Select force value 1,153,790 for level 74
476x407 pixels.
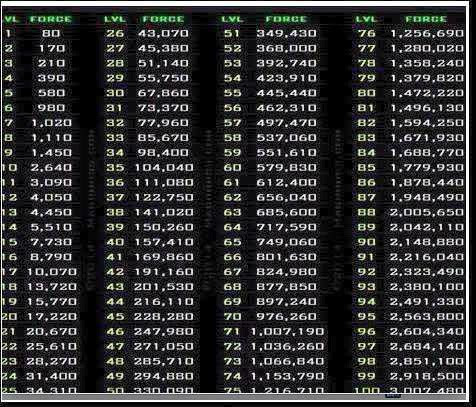[287, 376]
